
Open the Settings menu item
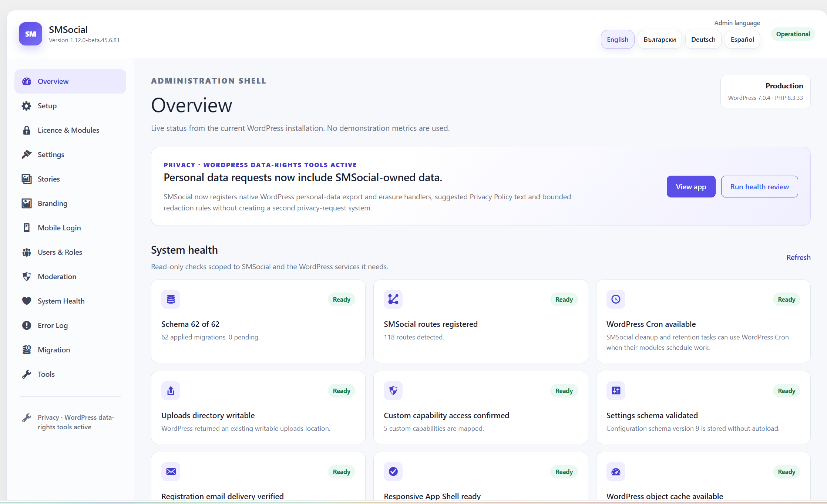[x=70, y=155]
